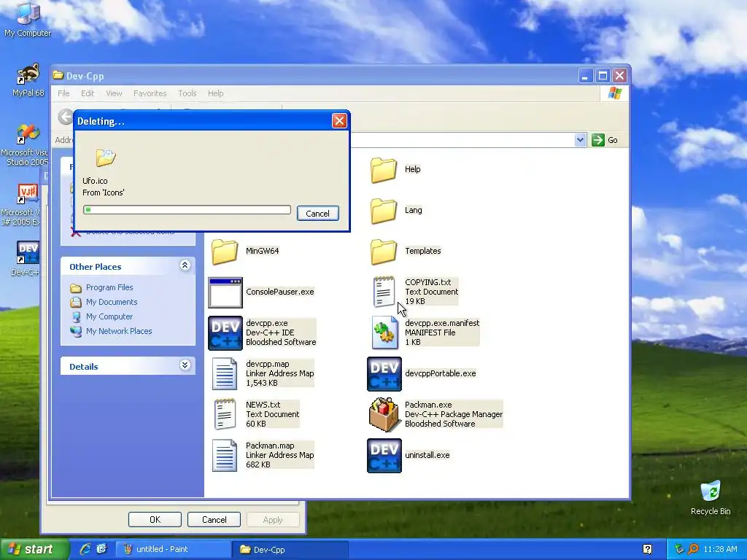The image size is (747, 560).
Task: Select the devcpp.exe application icon
Action: [225, 332]
